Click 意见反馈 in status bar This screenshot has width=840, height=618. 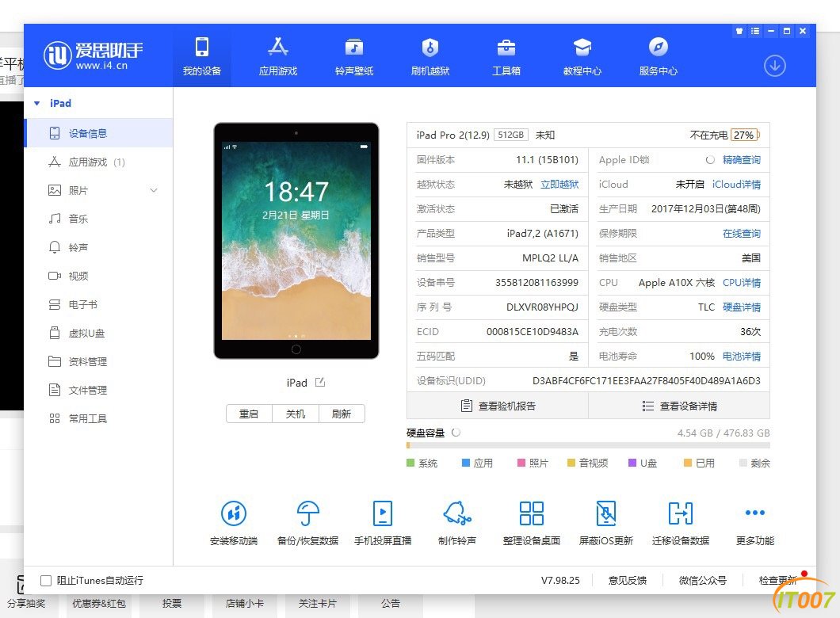coord(628,581)
